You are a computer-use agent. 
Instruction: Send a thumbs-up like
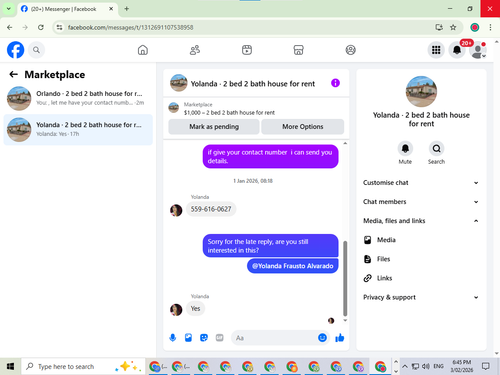point(340,338)
